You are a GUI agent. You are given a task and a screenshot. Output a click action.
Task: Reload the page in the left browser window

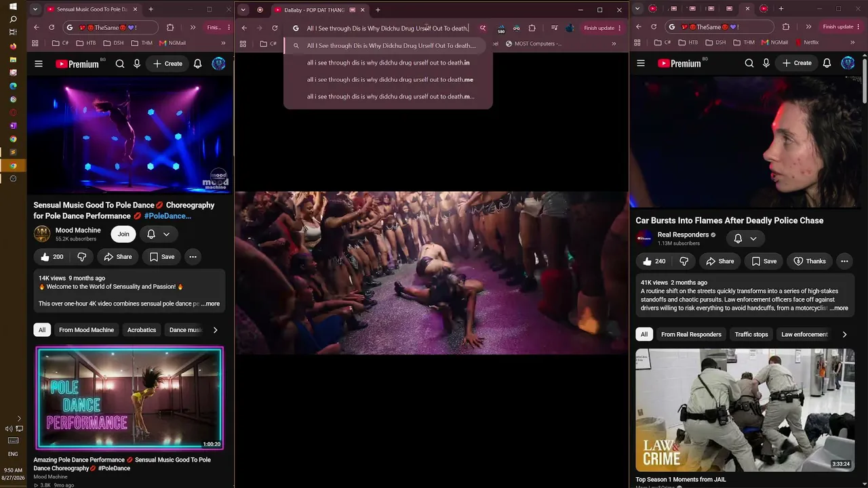click(x=52, y=28)
